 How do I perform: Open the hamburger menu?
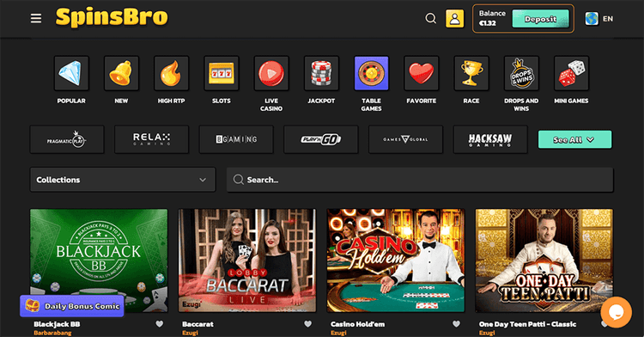point(36,19)
